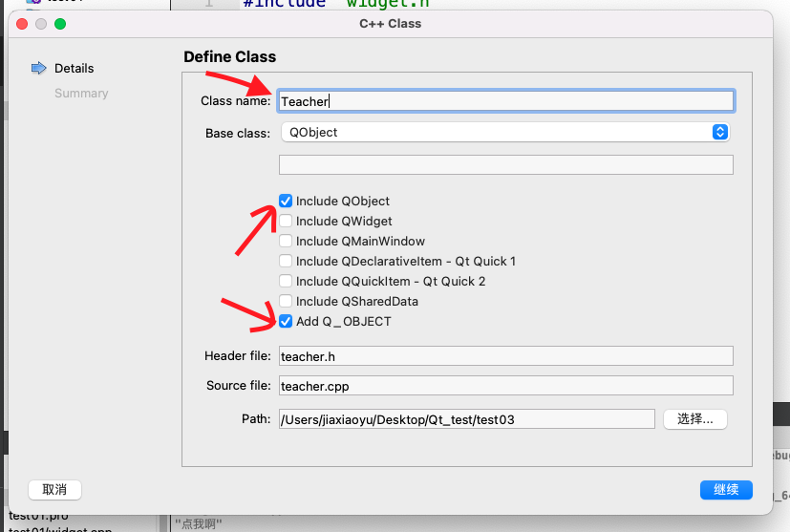Click the blue stepper arrows of Base class
This screenshot has width=790, height=532.
(x=720, y=132)
